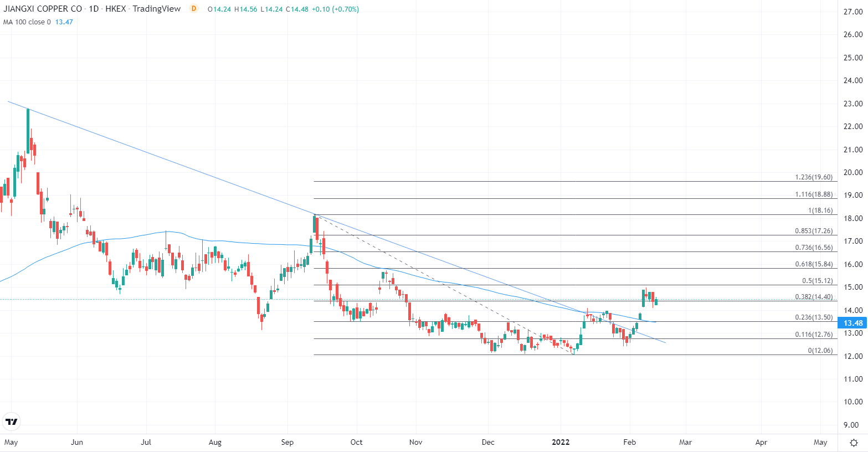
Task: Select Fibonacci level label 0.116(12.76)
Action: pos(814,335)
